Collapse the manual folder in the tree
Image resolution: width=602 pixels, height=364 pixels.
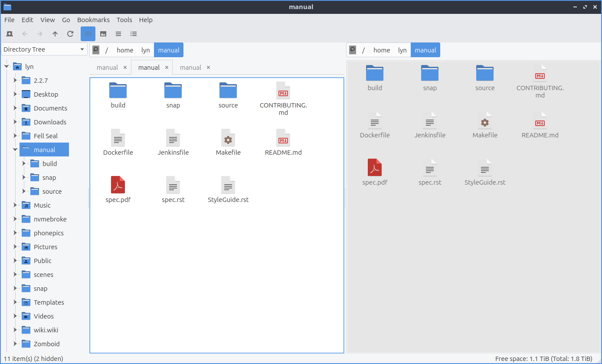(x=15, y=150)
